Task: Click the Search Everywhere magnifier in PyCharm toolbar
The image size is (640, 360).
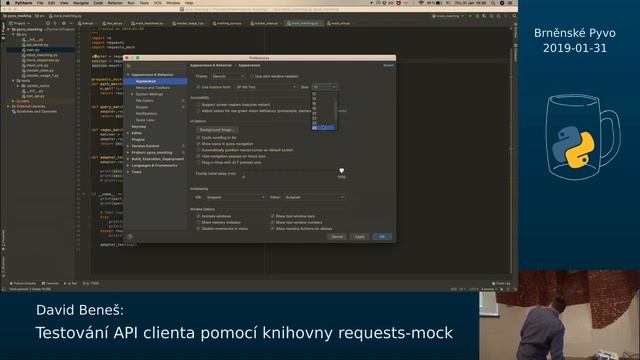Action: [x=514, y=16]
